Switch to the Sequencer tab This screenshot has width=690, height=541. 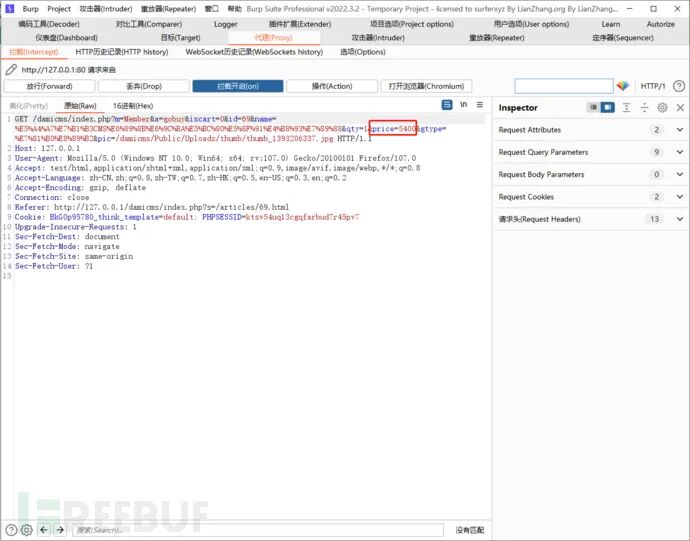623,38
